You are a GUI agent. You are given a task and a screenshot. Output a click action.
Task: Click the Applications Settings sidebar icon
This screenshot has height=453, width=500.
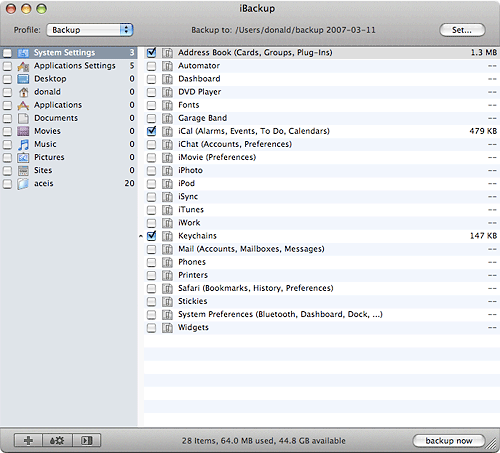pyautogui.click(x=23, y=66)
